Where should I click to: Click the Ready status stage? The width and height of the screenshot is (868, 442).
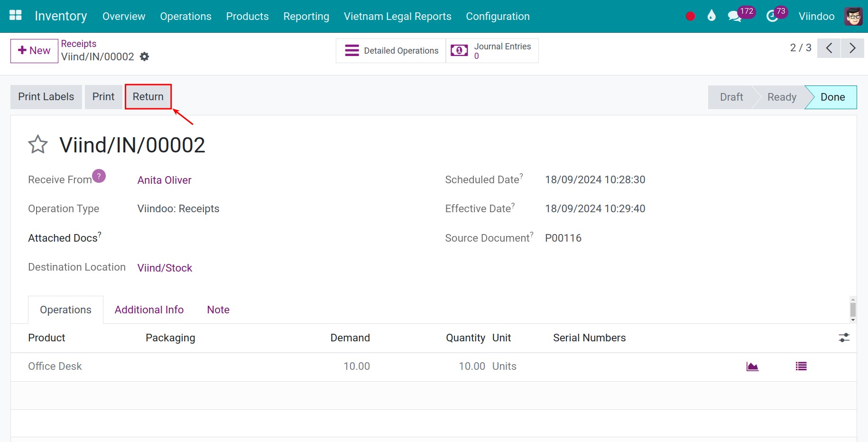(x=782, y=97)
